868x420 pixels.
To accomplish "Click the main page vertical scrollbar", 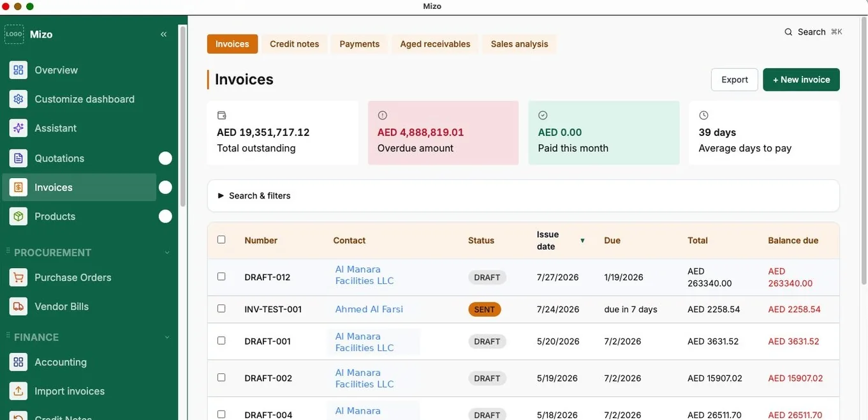I will point(864,150).
